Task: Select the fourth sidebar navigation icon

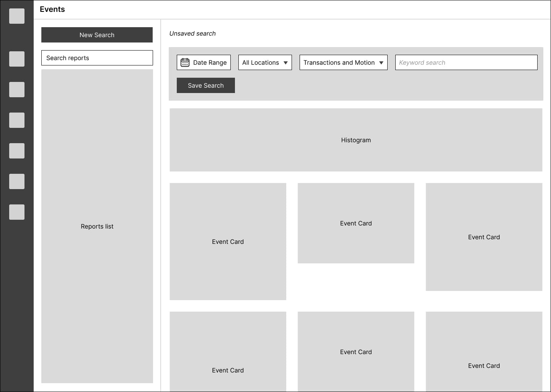Action: click(x=17, y=120)
